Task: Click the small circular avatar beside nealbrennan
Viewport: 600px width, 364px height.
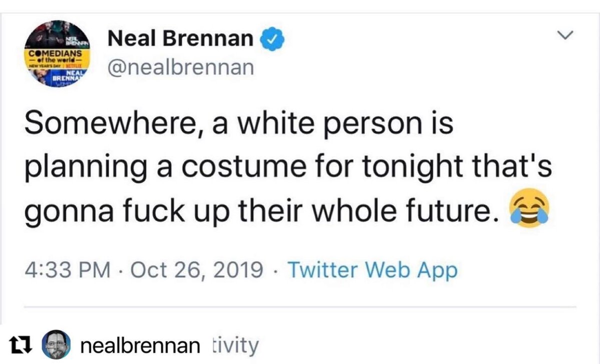Action: 55,346
